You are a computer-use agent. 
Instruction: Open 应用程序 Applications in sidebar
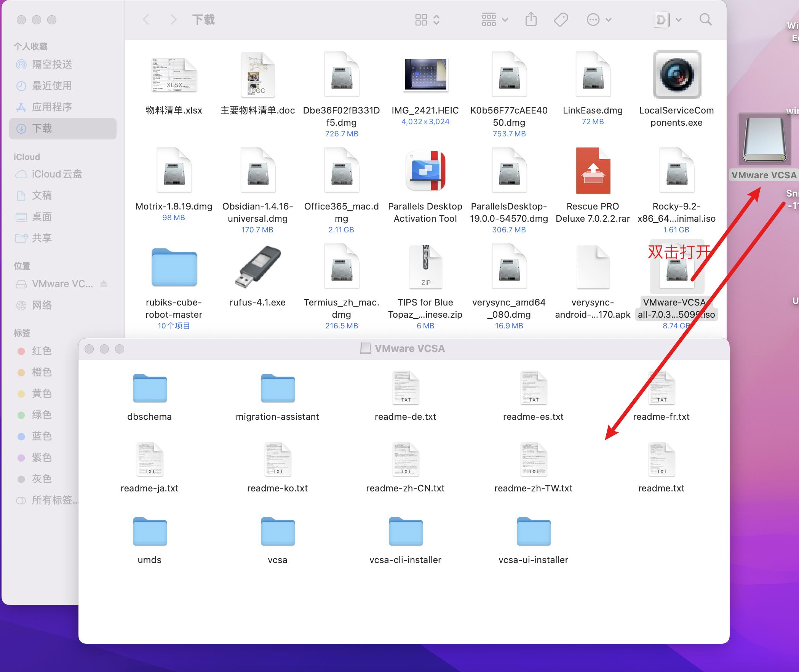pyautogui.click(x=62, y=107)
